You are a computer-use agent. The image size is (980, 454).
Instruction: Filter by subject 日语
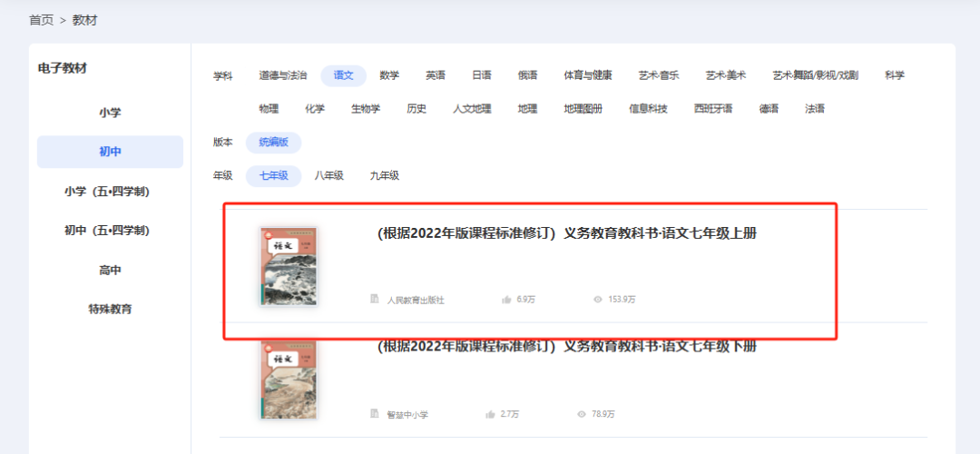click(482, 75)
